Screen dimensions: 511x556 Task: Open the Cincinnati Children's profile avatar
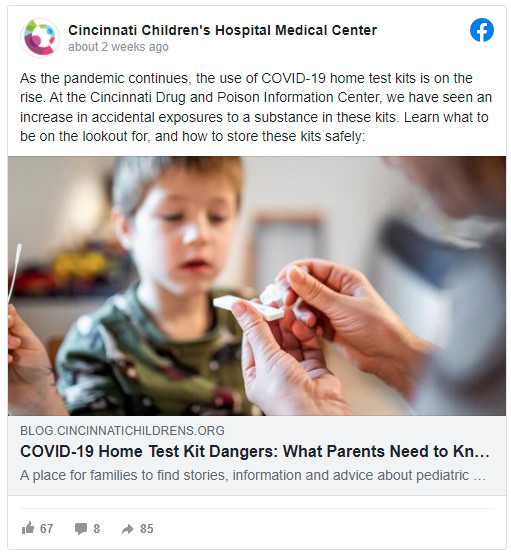40,37
